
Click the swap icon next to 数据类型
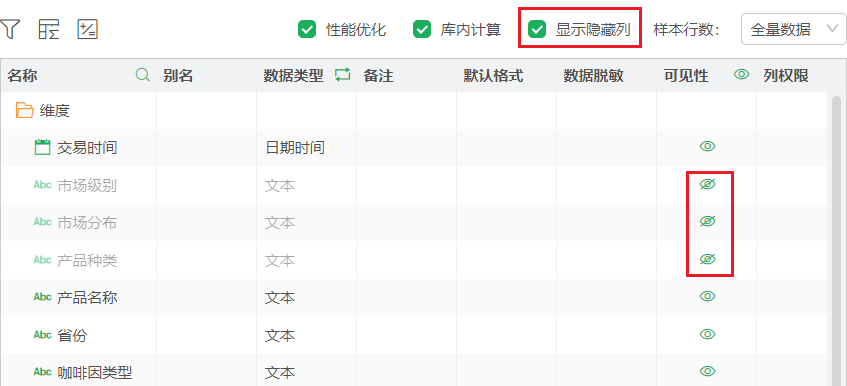click(342, 75)
